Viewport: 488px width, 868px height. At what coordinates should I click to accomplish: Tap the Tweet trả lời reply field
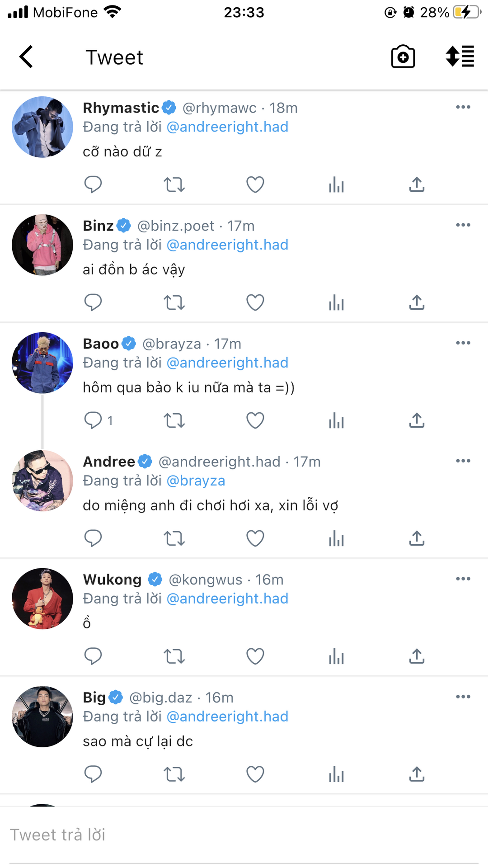244,835
